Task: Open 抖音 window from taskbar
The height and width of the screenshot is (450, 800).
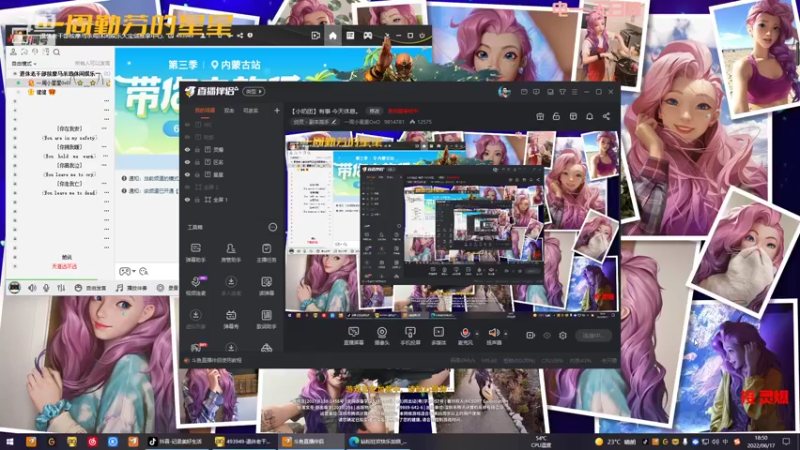Action: click(x=176, y=441)
